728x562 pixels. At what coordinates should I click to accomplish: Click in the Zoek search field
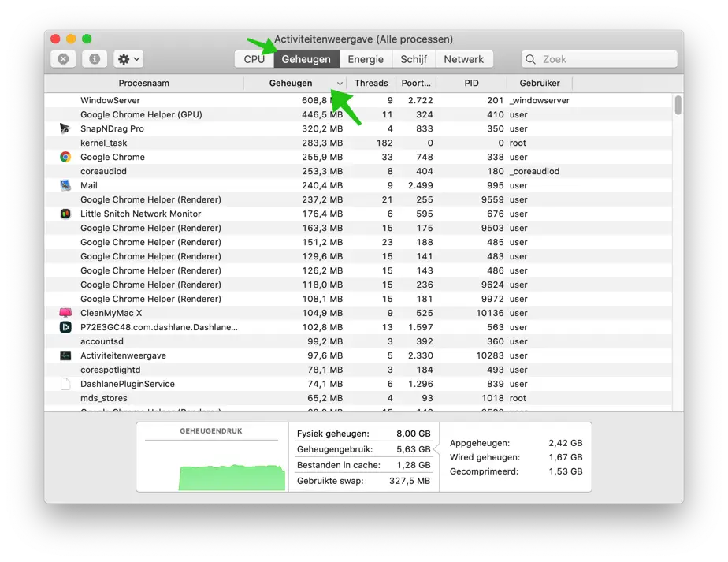point(599,59)
